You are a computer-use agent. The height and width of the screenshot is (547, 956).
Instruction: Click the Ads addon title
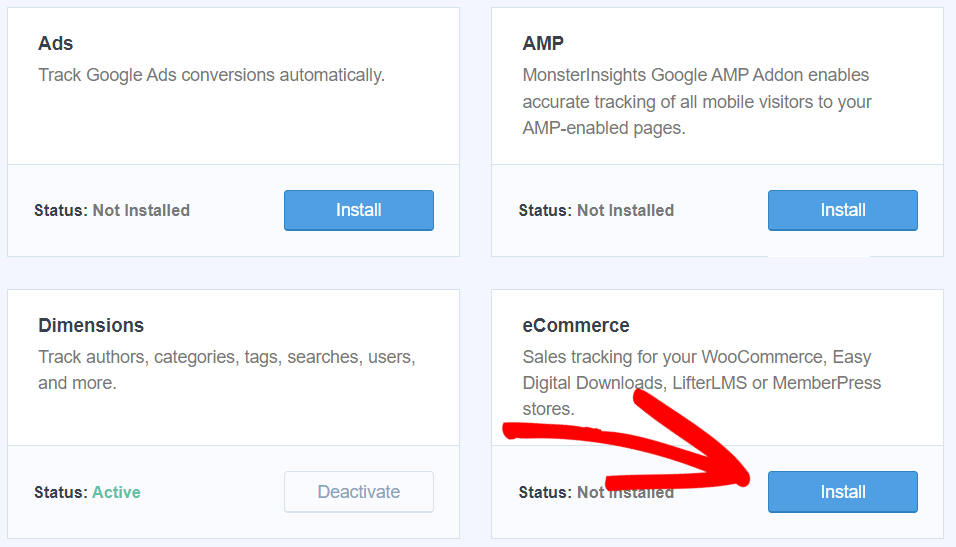tap(56, 44)
